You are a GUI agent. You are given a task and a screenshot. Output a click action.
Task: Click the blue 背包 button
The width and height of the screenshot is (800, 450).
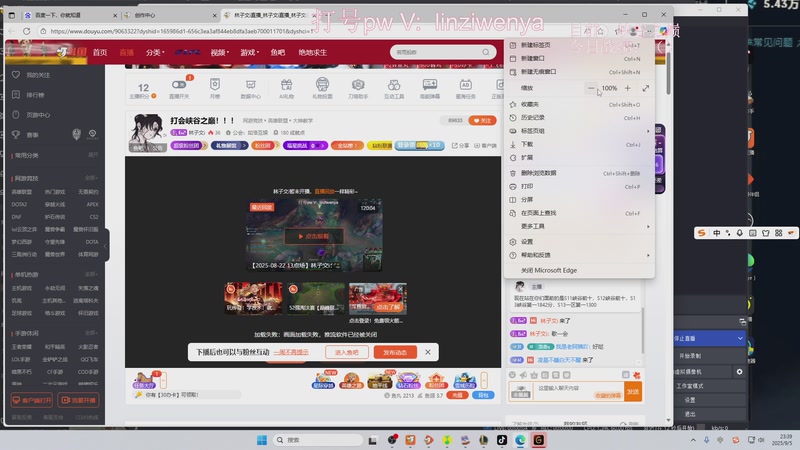point(483,395)
